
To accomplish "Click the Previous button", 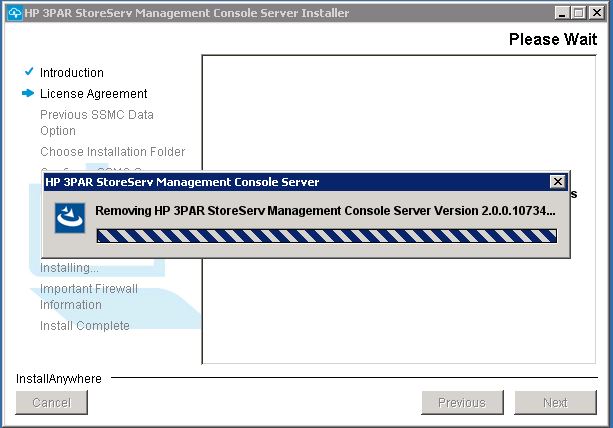I will point(462,402).
